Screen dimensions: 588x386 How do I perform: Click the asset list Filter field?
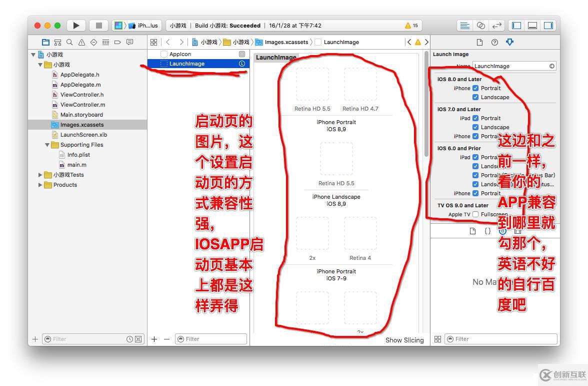click(x=211, y=339)
